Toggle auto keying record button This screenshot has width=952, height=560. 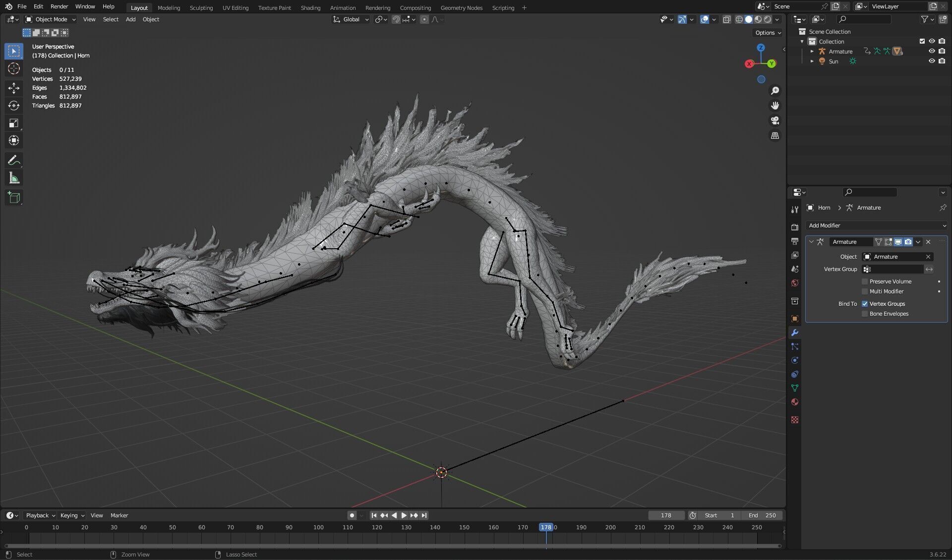tap(352, 515)
